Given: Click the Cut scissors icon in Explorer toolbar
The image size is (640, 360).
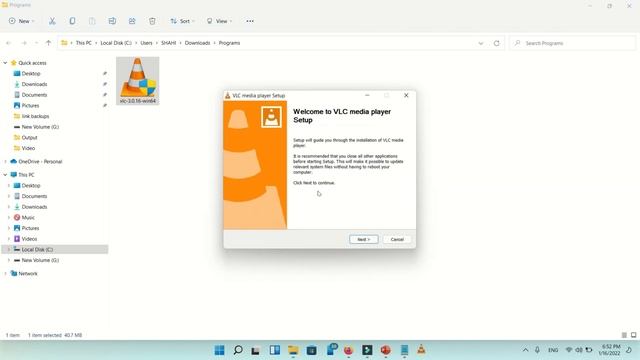Looking at the screenshot, I should [x=52, y=21].
